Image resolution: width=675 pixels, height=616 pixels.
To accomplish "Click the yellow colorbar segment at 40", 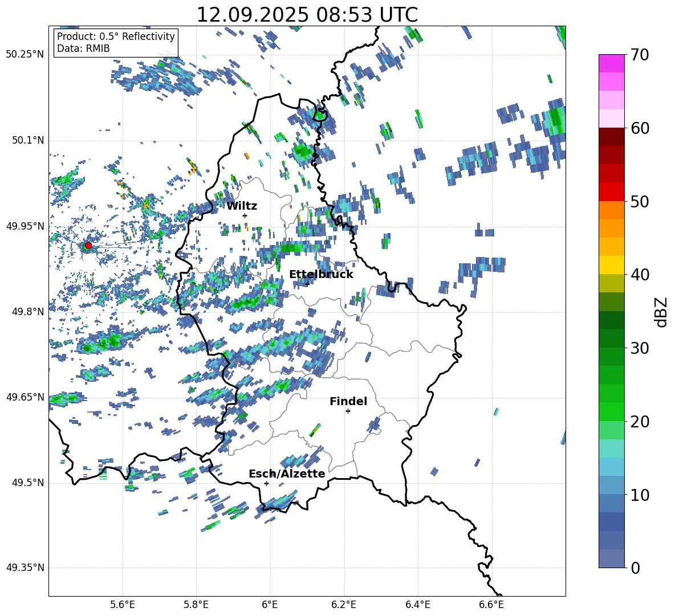I will pos(611,265).
